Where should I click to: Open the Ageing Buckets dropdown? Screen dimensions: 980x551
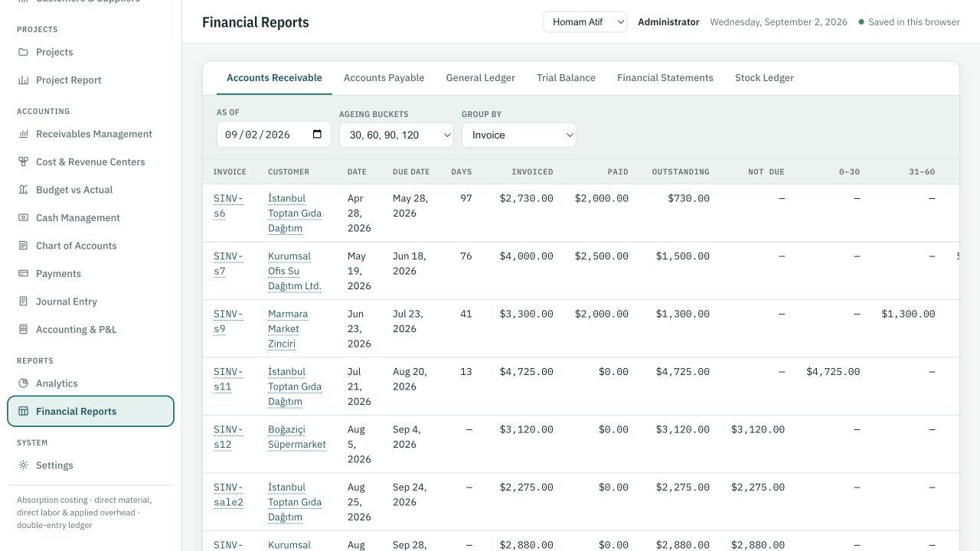pyautogui.click(x=397, y=135)
